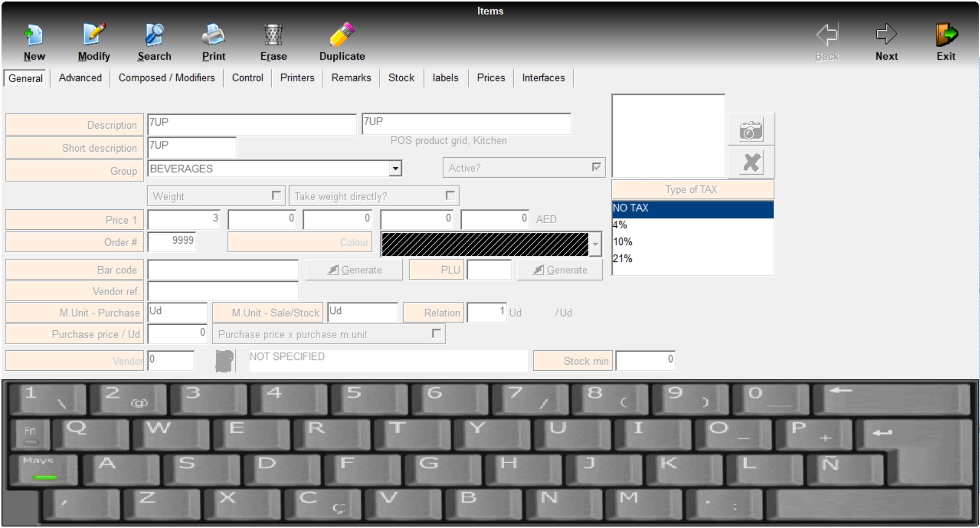Screen dimensions: 980x528
Task: Open the Colour dropdown arrow
Action: [x=595, y=244]
